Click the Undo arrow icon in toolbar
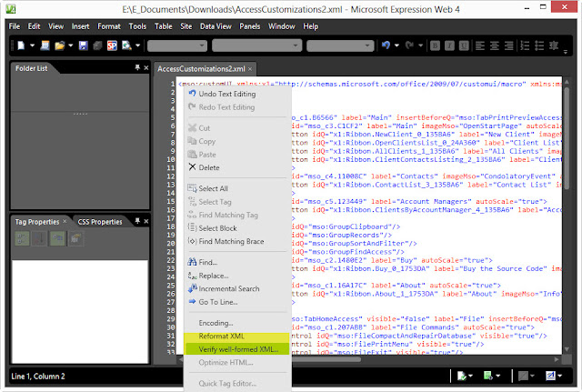 click(x=386, y=45)
